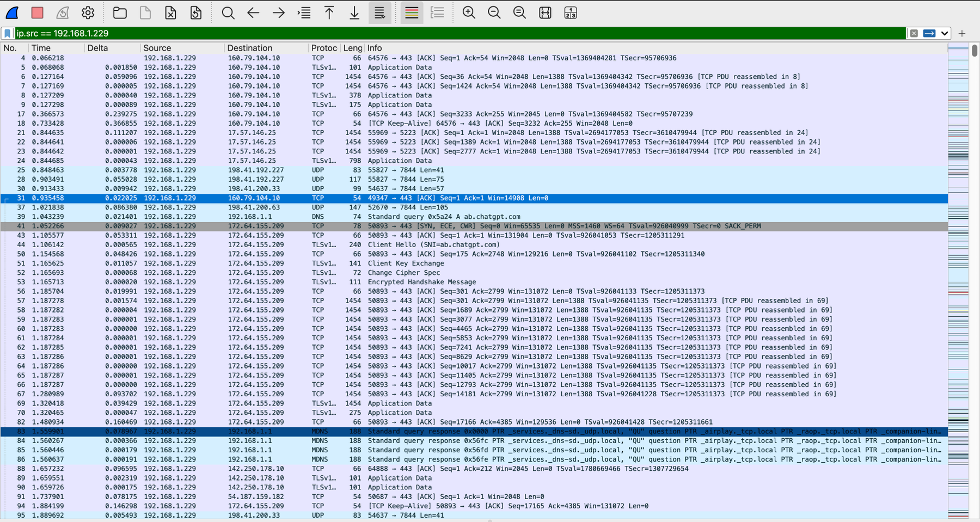This screenshot has height=522, width=980.
Task: Click the Delta column header
Action: tap(112, 48)
